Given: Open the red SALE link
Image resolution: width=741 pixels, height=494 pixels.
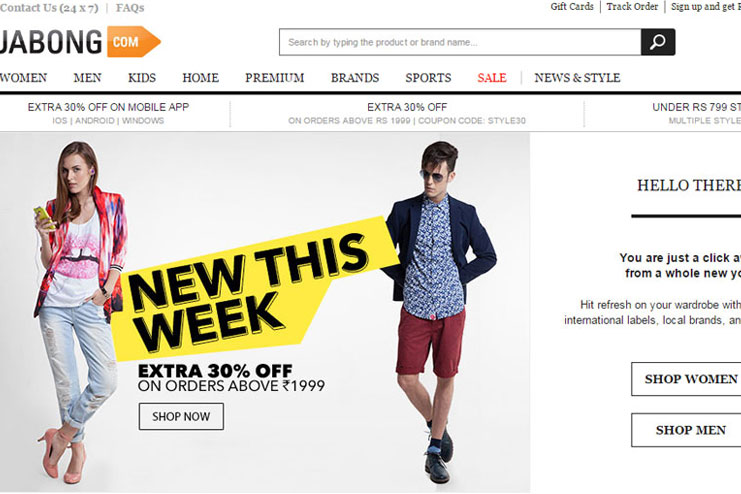Looking at the screenshot, I should tap(491, 78).
